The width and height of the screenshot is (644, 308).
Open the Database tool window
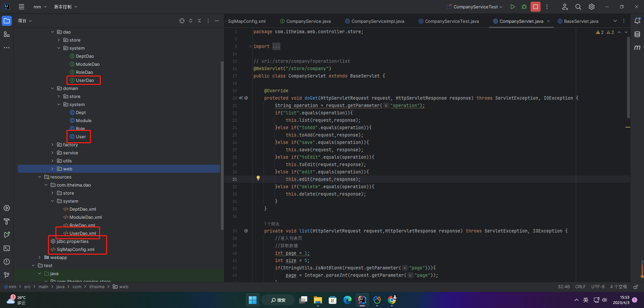click(637, 34)
